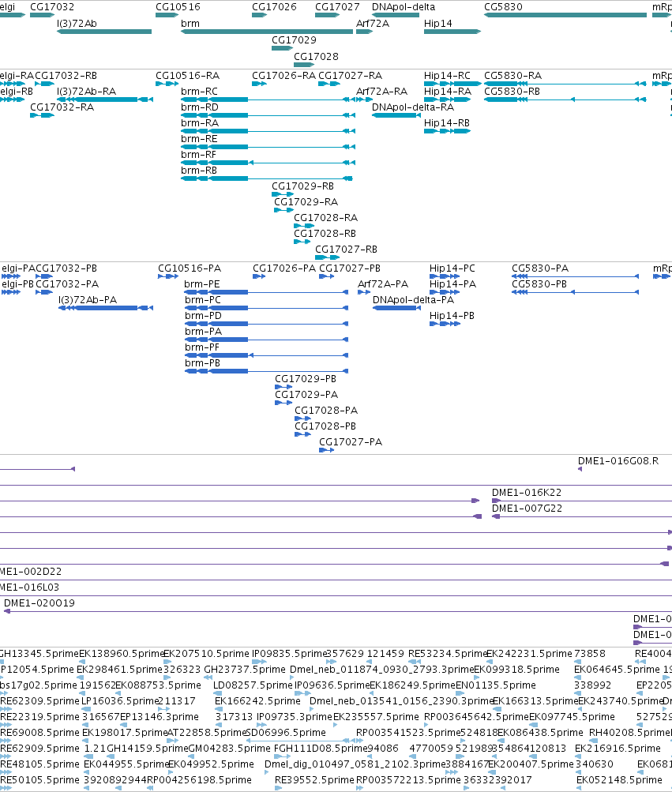Click the CG5830-PB protein label

point(539,283)
